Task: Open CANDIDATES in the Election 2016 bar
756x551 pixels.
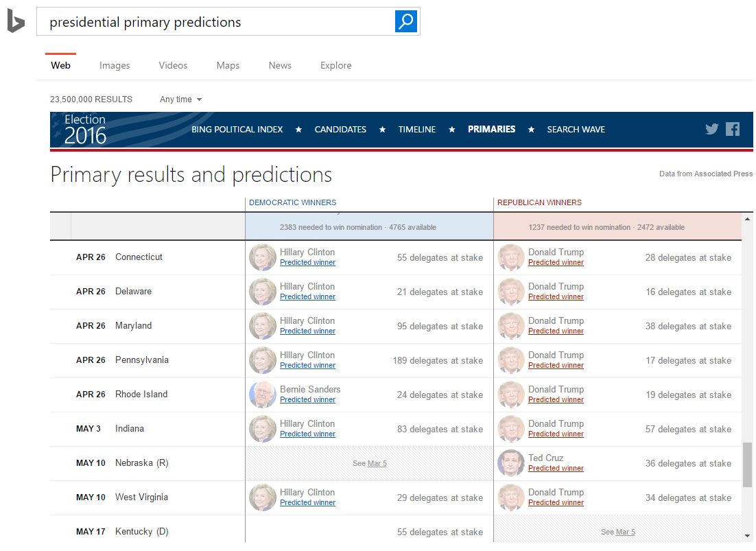Action: tap(340, 129)
